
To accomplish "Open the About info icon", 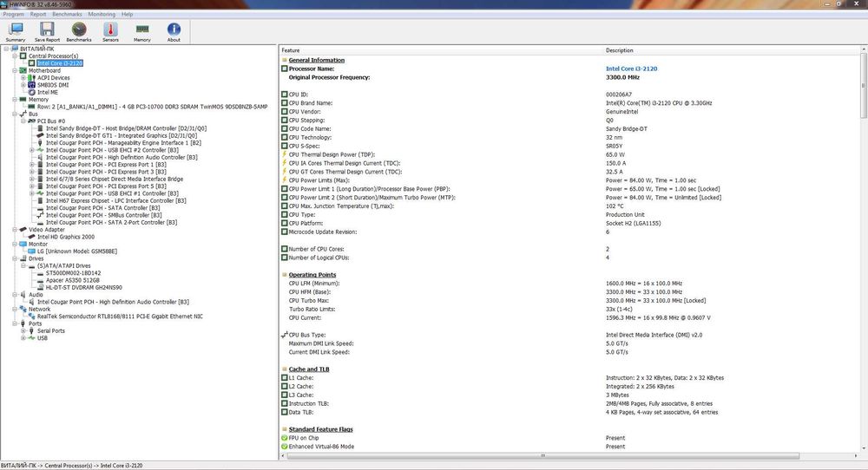I will click(174, 29).
